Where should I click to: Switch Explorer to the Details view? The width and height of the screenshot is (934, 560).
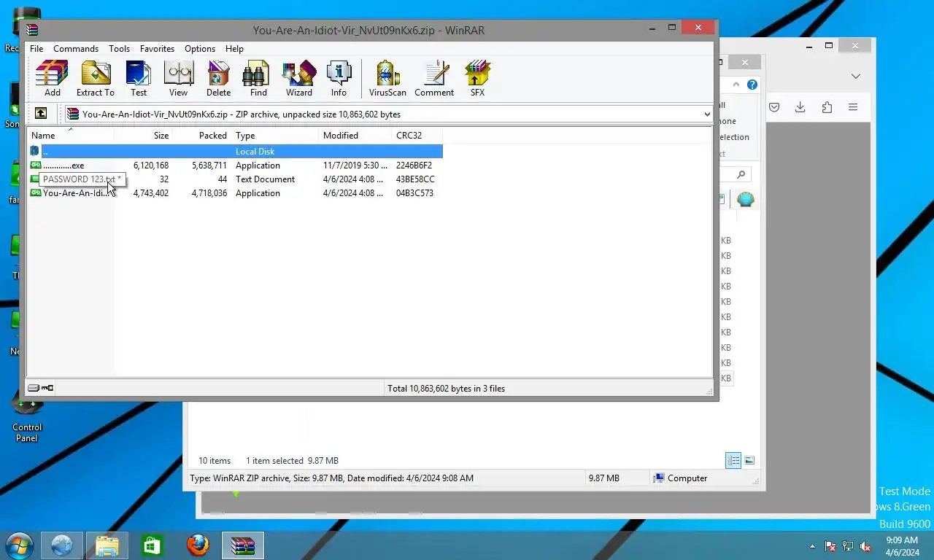click(733, 460)
